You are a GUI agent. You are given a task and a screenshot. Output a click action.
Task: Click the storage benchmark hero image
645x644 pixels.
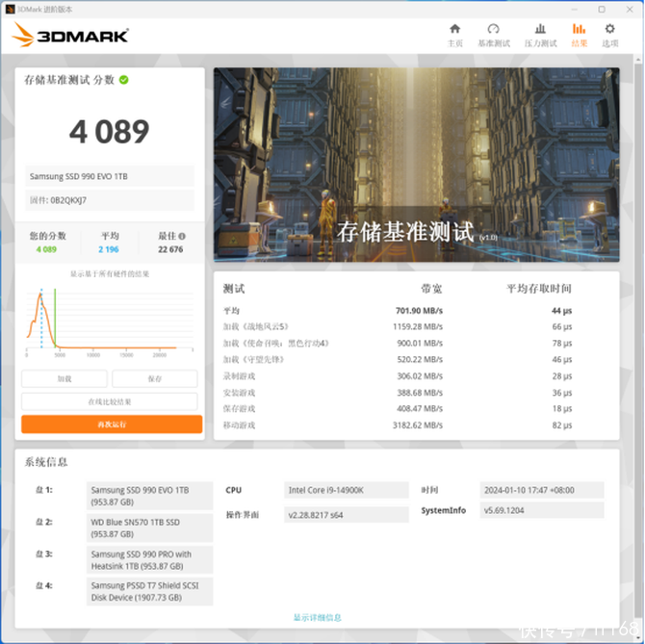(416, 166)
